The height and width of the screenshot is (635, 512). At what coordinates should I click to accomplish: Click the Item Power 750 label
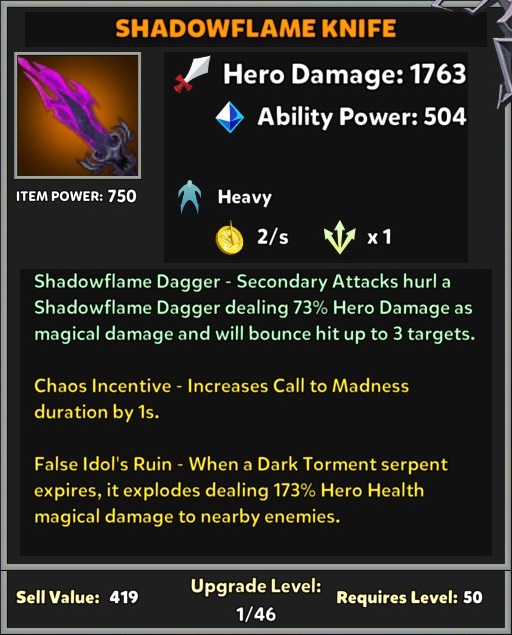click(x=76, y=196)
